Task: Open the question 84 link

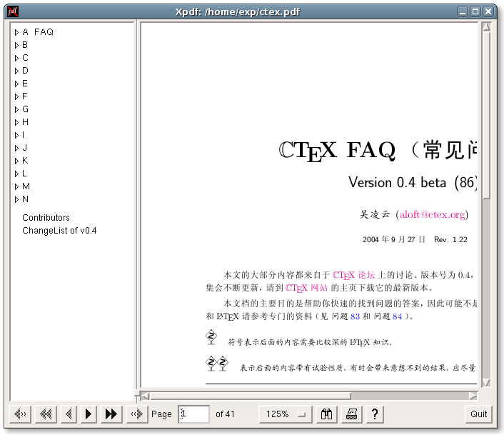Action: [x=398, y=316]
